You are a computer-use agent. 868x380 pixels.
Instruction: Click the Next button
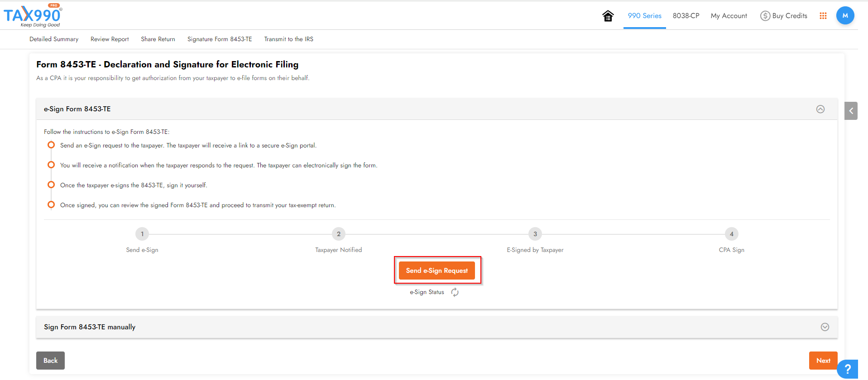point(823,360)
